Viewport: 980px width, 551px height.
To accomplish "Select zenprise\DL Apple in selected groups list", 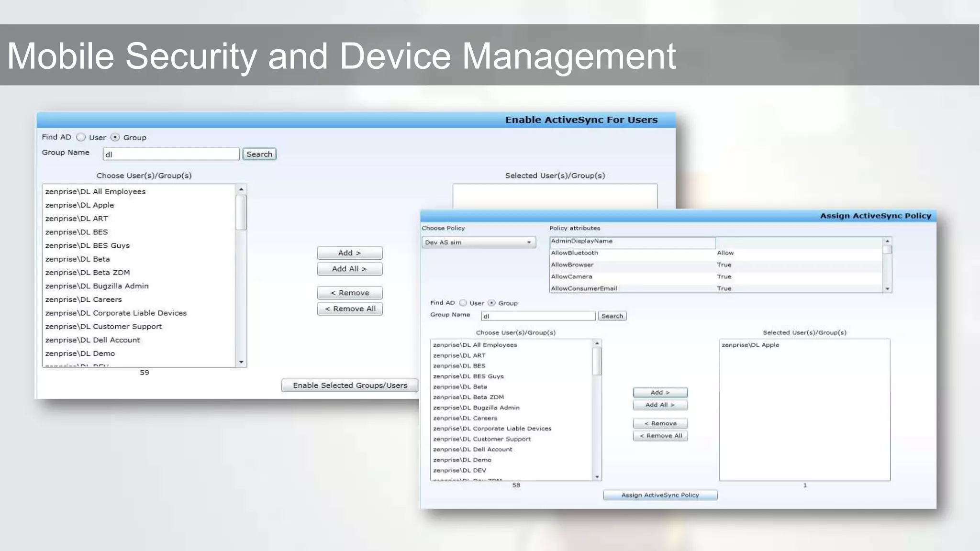I will (750, 345).
